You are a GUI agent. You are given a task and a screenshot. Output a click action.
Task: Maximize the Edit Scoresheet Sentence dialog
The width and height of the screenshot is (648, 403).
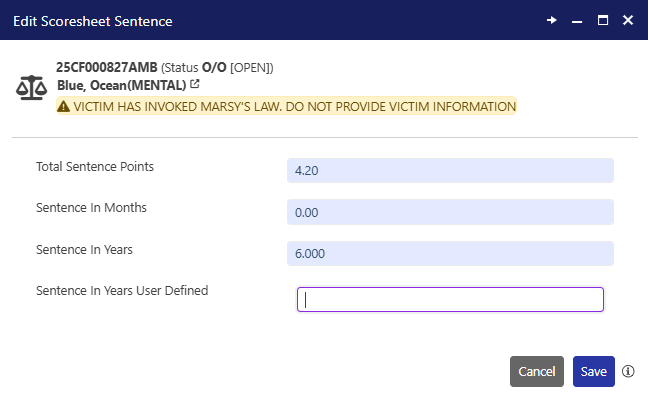coord(603,20)
